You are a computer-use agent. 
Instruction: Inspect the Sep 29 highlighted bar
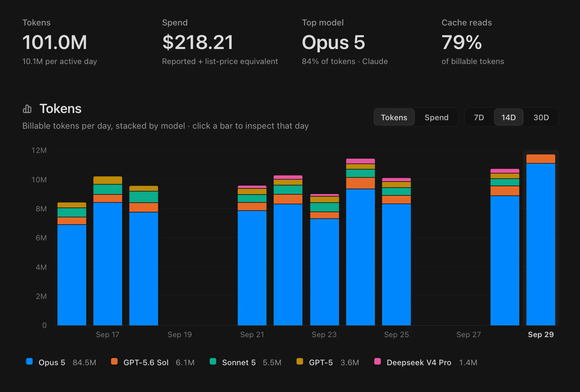coord(541,240)
